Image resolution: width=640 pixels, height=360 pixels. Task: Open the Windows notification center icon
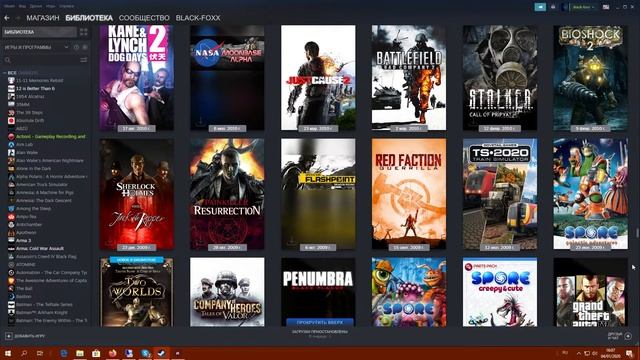(x=629, y=353)
